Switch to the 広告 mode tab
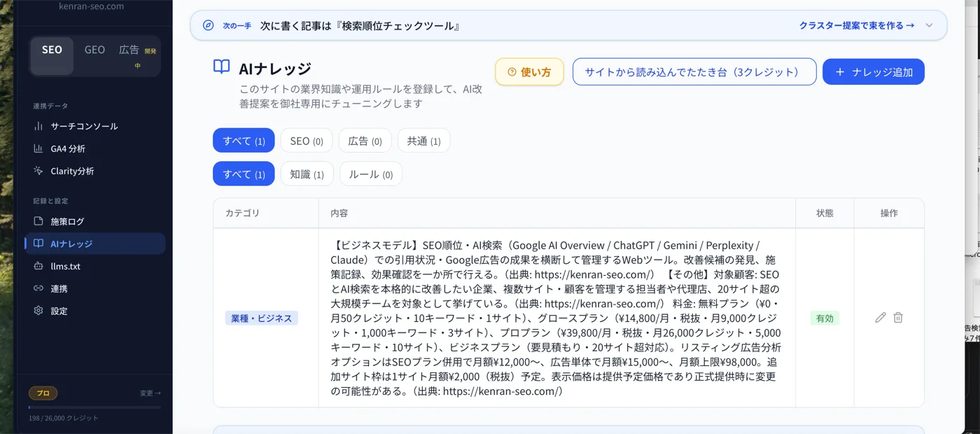980x434 pixels. [138, 56]
